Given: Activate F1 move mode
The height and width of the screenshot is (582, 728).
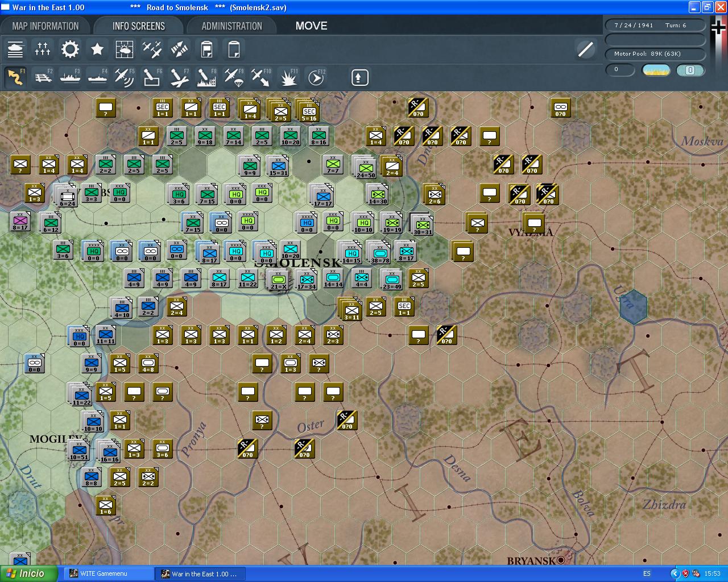Looking at the screenshot, I should click(15, 77).
